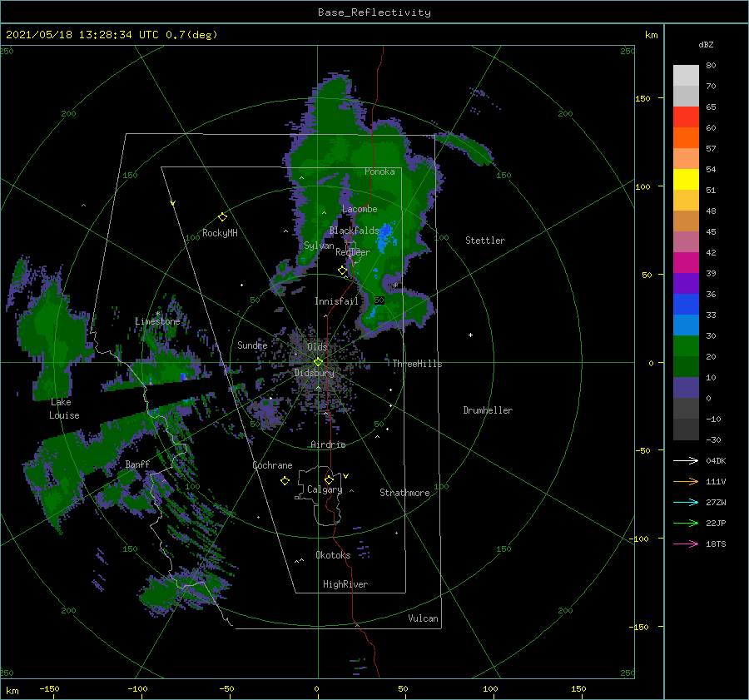Click the blue high-reflectivity echo east of Blackfalds

click(385, 237)
